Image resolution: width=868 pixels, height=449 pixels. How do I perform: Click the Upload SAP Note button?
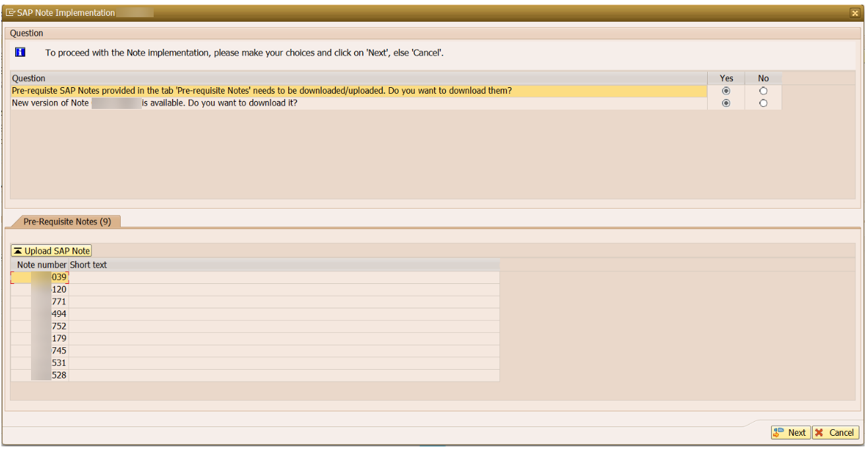51,251
